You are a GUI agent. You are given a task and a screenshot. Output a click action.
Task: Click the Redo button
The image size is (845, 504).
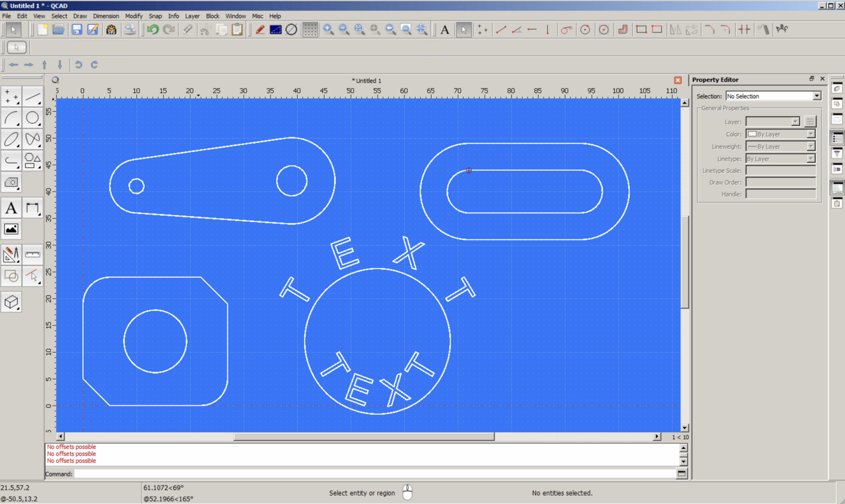[x=168, y=30]
